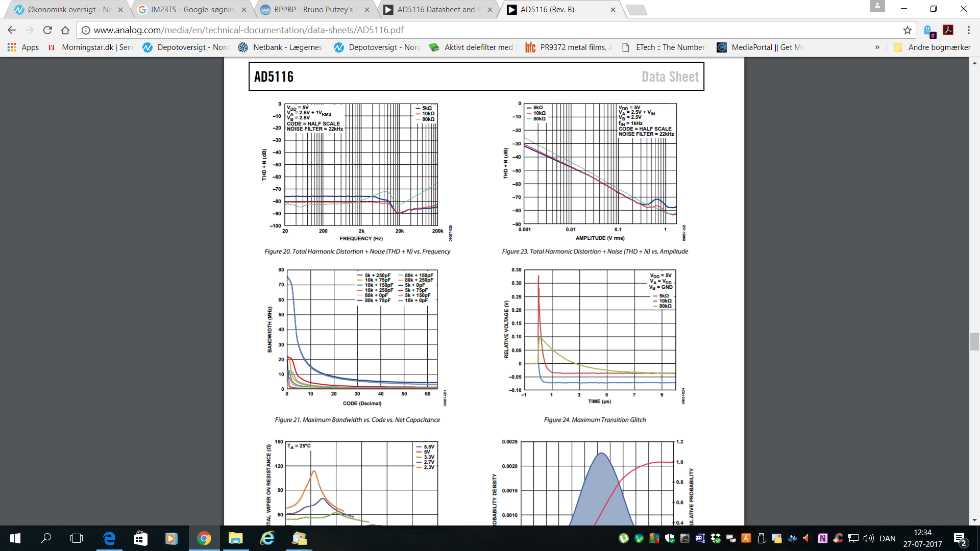Open Chrome's three-dot menu
This screenshot has width=980, height=551.
tap(968, 30)
